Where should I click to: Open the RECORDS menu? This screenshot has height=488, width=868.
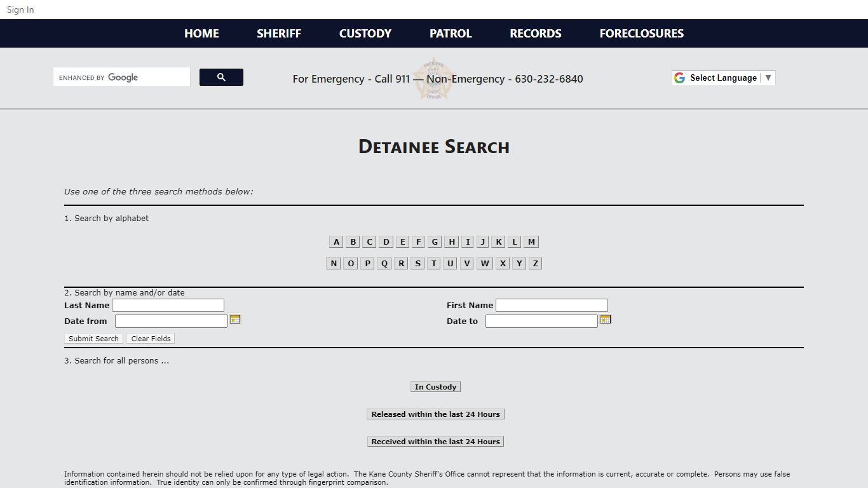[x=536, y=34]
